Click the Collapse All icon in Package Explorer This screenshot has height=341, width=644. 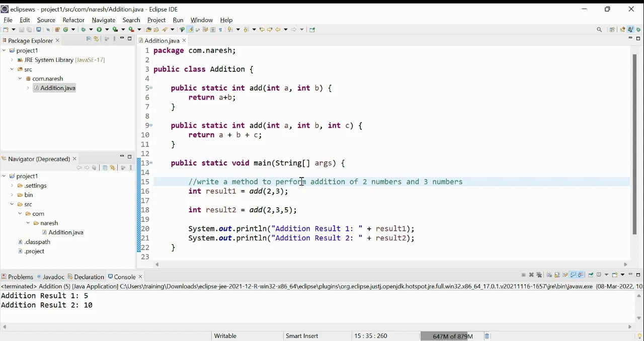[88, 39]
